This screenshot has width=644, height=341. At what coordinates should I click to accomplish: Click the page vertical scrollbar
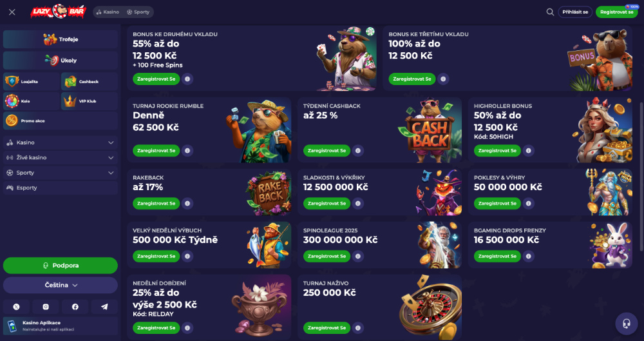coord(641,177)
